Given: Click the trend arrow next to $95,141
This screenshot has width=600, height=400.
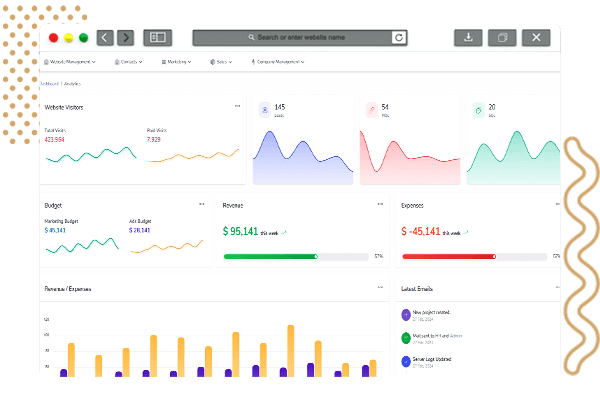Looking at the screenshot, I should pyautogui.click(x=284, y=232).
